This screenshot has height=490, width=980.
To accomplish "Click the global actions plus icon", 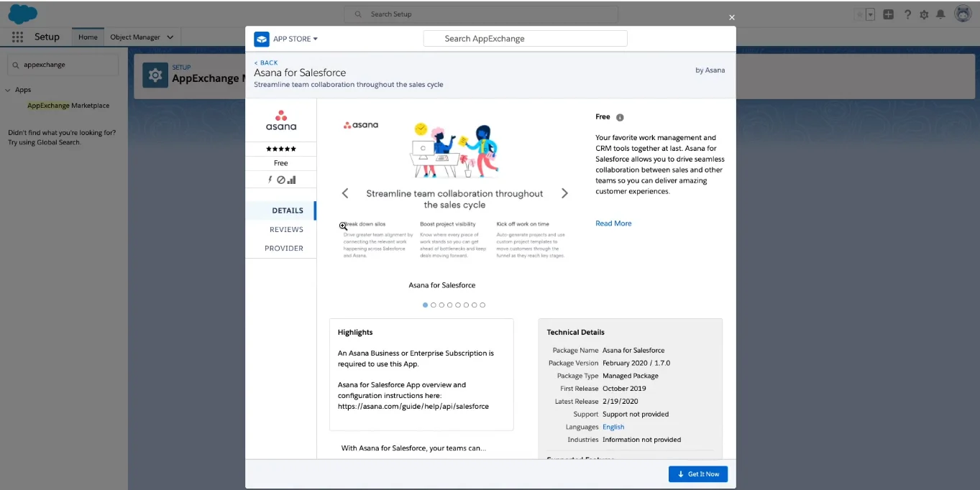I will 889,14.
